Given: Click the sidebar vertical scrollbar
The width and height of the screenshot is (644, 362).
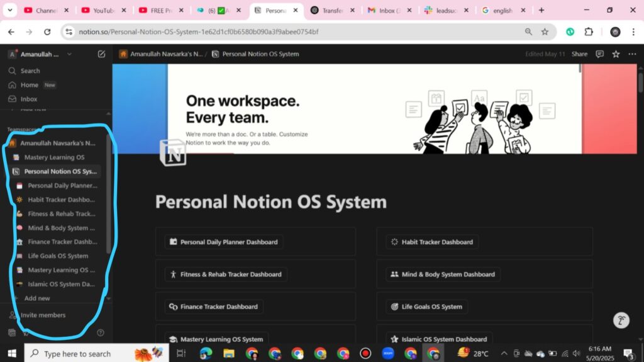Looking at the screenshot, I should (108, 193).
